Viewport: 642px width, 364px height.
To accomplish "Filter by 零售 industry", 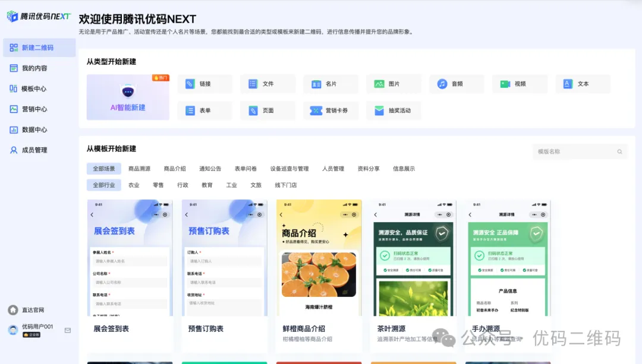I will (159, 185).
